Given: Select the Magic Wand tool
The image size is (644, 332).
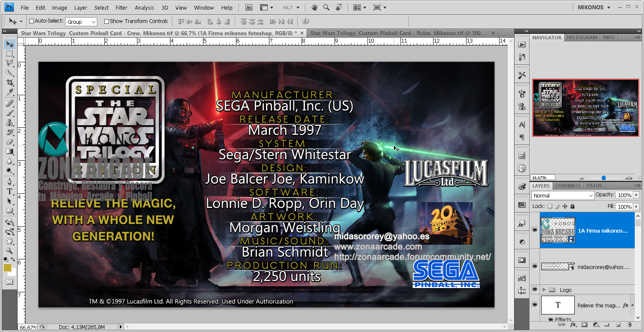Looking at the screenshot, I should (10, 73).
